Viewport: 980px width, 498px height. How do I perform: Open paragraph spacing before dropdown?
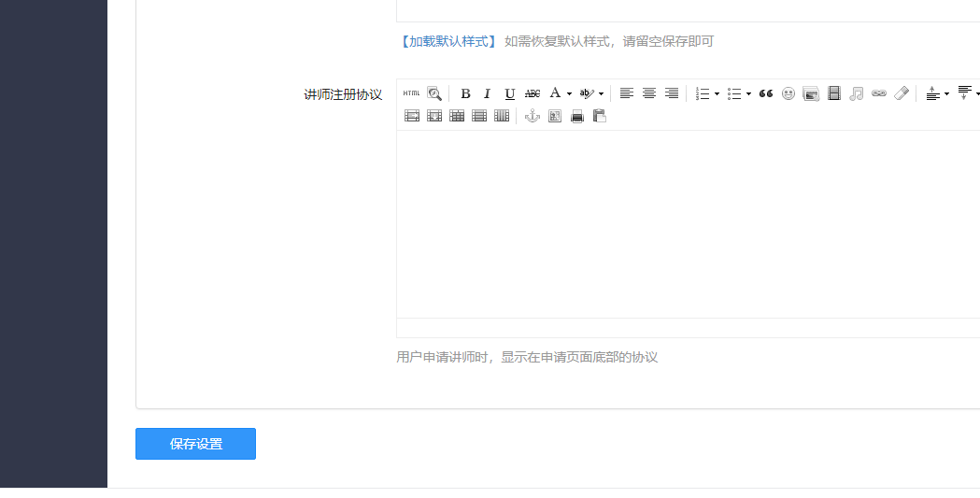[x=947, y=94]
